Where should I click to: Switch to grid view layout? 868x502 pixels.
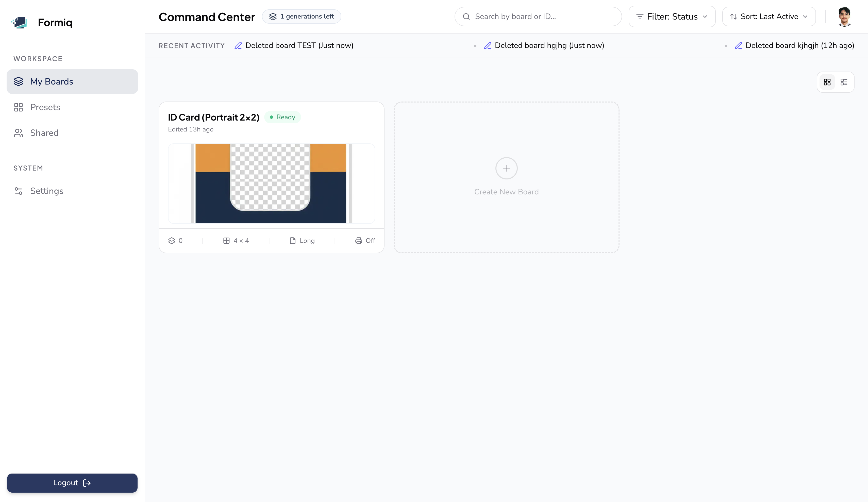coord(827,82)
